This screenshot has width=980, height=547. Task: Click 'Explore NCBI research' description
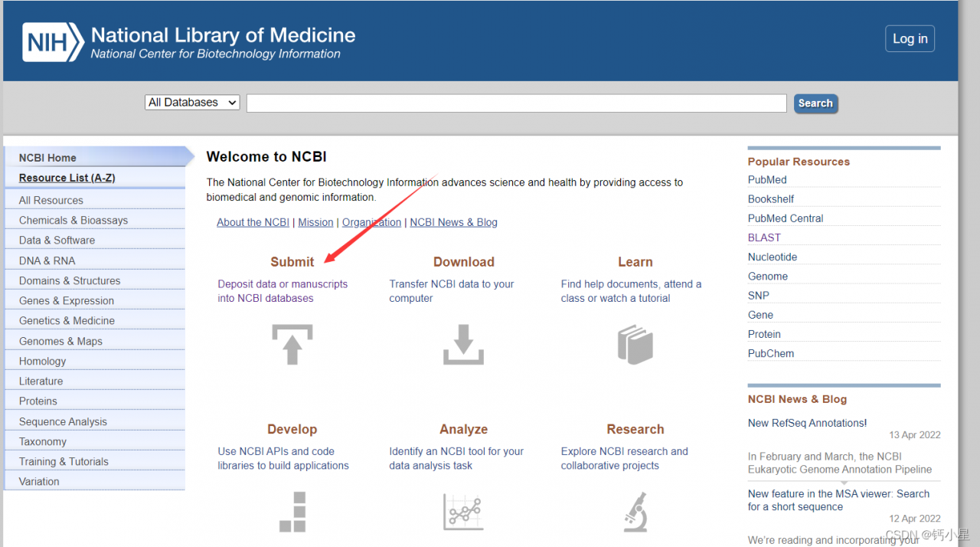[624, 458]
